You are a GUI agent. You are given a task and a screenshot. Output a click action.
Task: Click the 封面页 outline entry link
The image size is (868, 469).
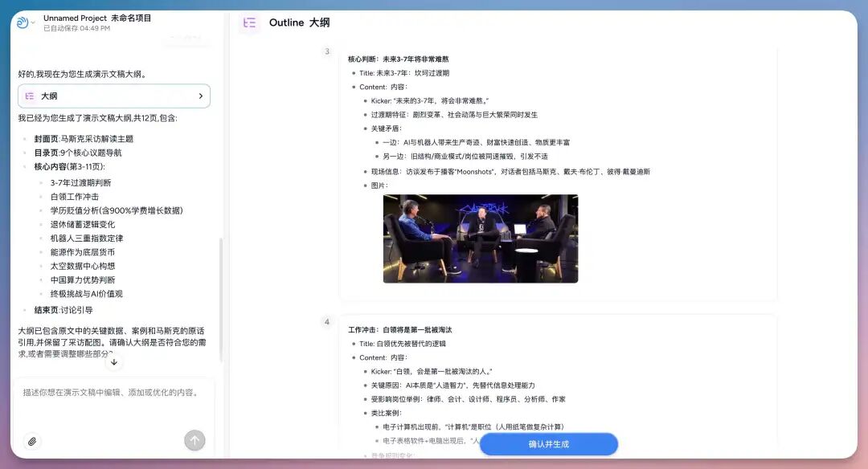83,138
